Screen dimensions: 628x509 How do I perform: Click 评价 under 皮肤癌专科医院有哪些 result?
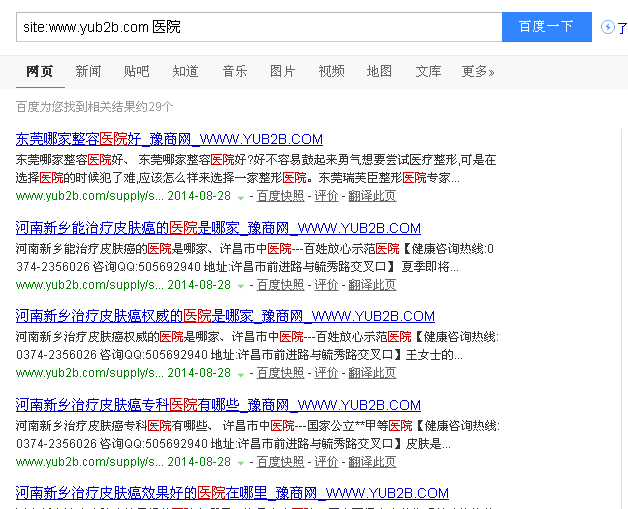326,462
